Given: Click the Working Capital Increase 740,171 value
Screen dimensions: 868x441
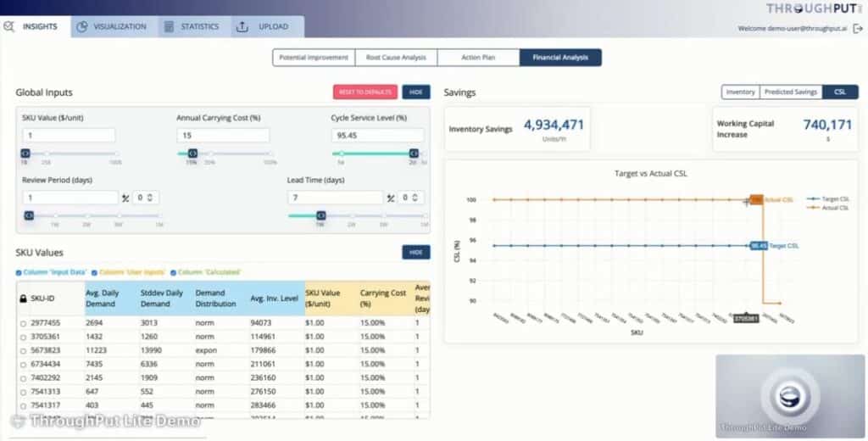Looking at the screenshot, I should click(827, 125).
